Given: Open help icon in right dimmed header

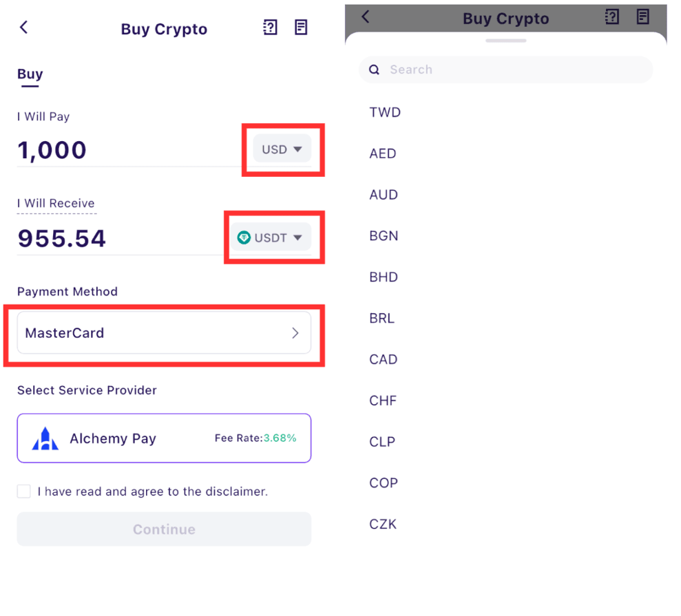Looking at the screenshot, I should (x=612, y=17).
